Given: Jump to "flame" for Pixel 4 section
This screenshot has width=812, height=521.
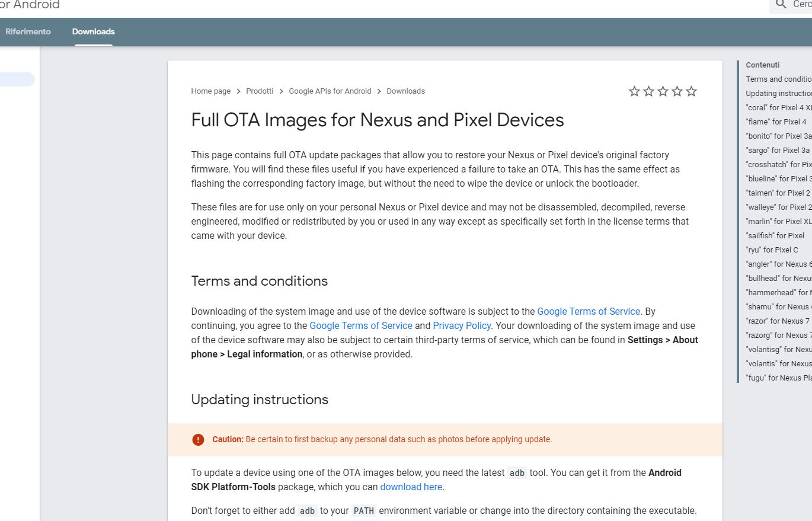Looking at the screenshot, I should (x=776, y=122).
